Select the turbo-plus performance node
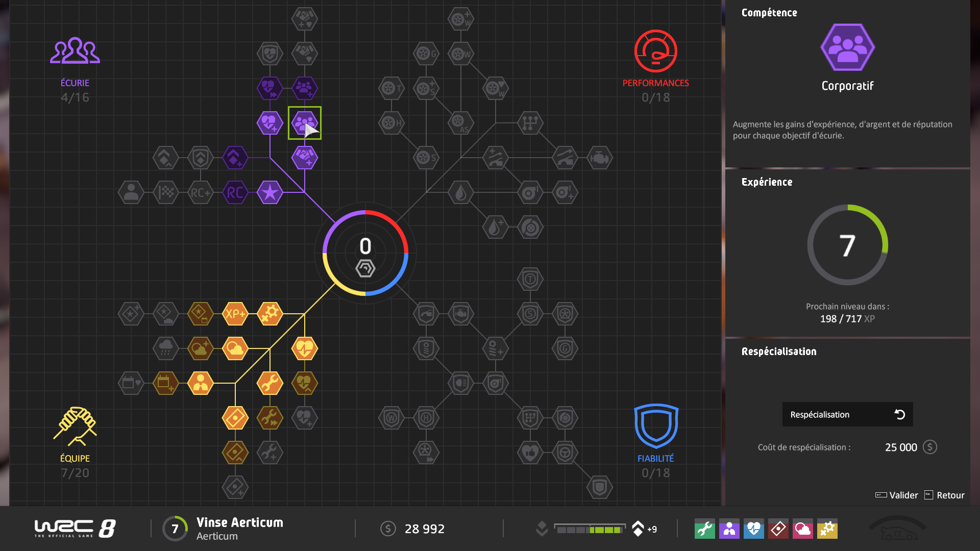 [x=565, y=192]
